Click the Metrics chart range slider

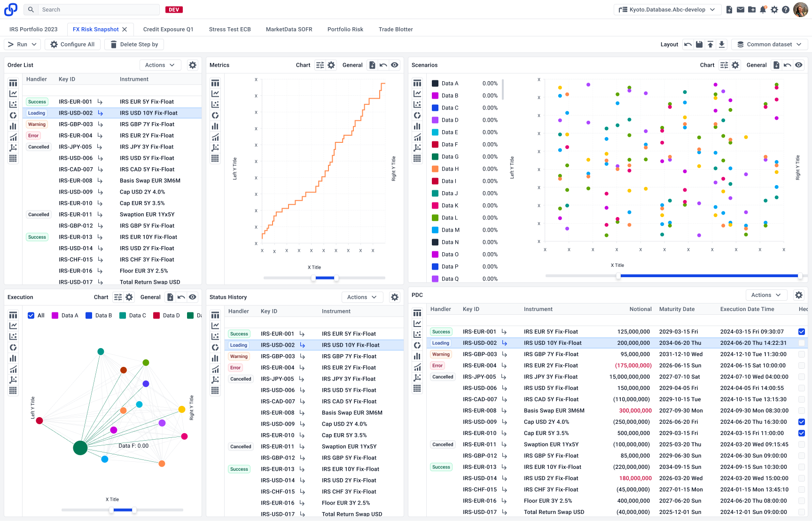(325, 278)
